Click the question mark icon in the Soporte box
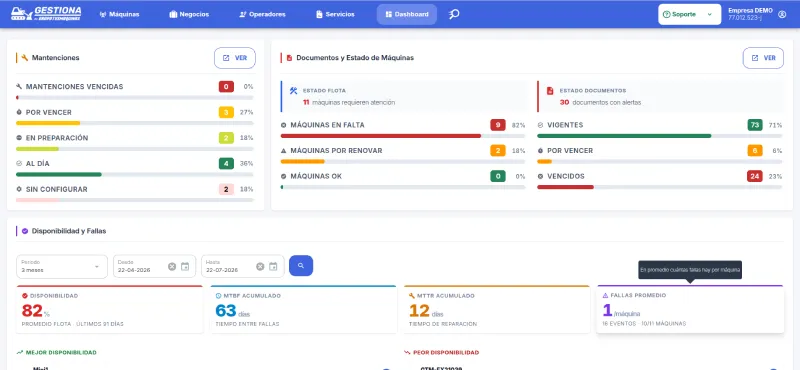 click(666, 14)
